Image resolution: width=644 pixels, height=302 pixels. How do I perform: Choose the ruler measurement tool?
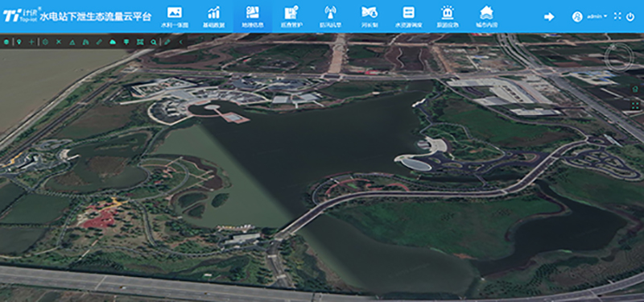[x=99, y=42]
